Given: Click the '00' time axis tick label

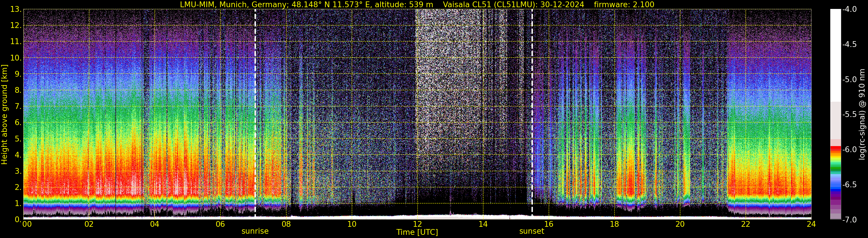Looking at the screenshot, I should pos(26,224).
